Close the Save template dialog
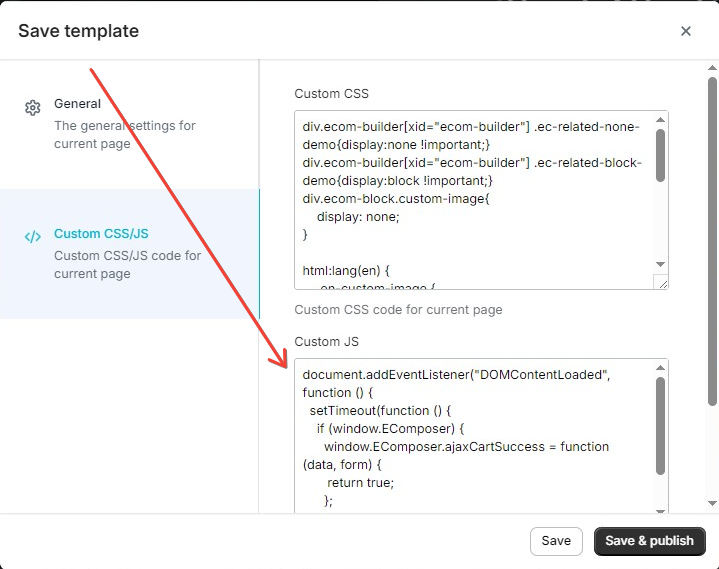Viewport: 719px width, 569px height. click(x=686, y=31)
